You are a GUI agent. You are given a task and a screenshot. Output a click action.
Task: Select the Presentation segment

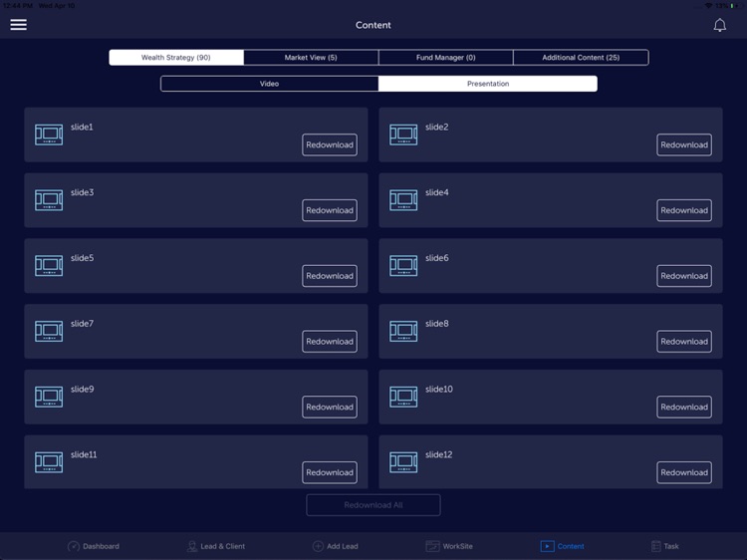pos(488,84)
